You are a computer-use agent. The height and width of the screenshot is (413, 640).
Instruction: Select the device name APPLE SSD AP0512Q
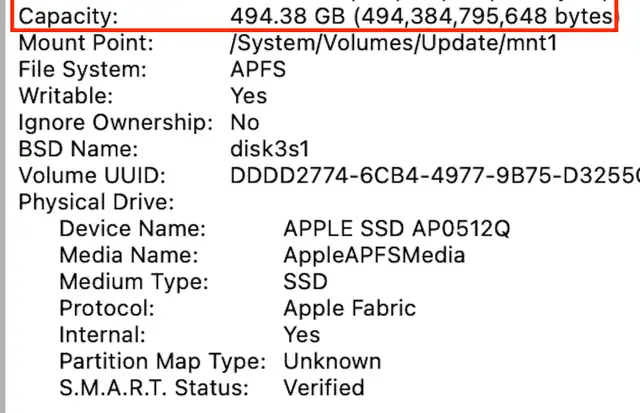(x=397, y=228)
